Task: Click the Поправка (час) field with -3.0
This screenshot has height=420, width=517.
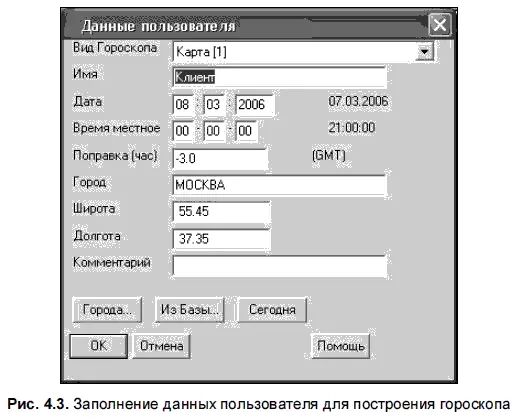Action: click(x=220, y=158)
